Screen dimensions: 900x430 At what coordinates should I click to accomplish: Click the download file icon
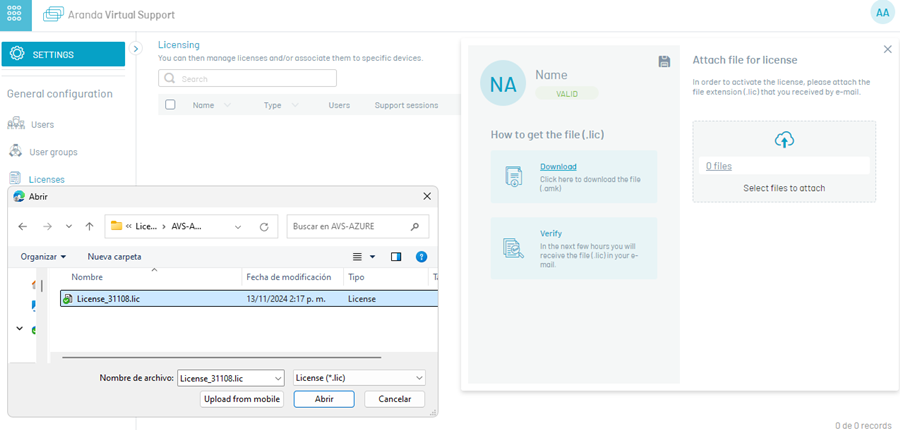click(514, 177)
